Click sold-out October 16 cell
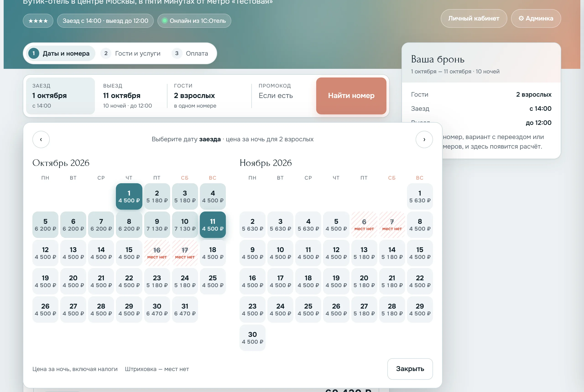 click(157, 253)
